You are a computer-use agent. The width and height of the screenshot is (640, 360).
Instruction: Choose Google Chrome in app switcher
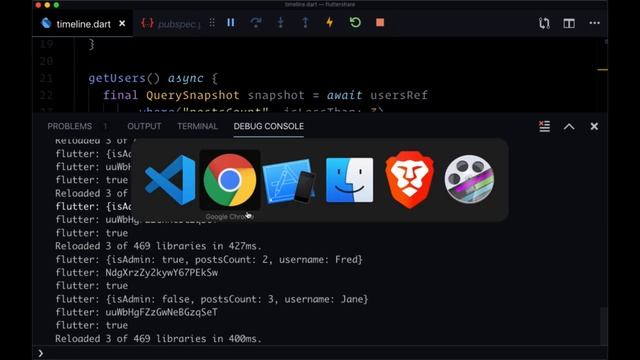point(230,180)
